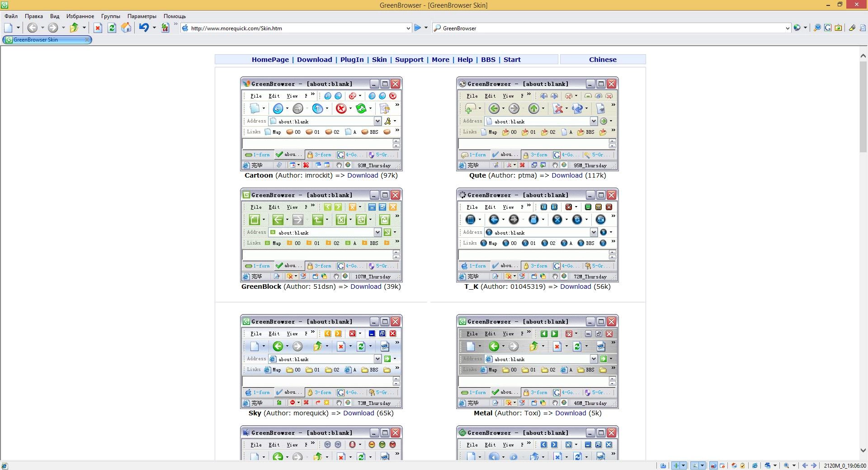Click the New blank page icon
The height and width of the screenshot is (470, 868).
[8, 28]
